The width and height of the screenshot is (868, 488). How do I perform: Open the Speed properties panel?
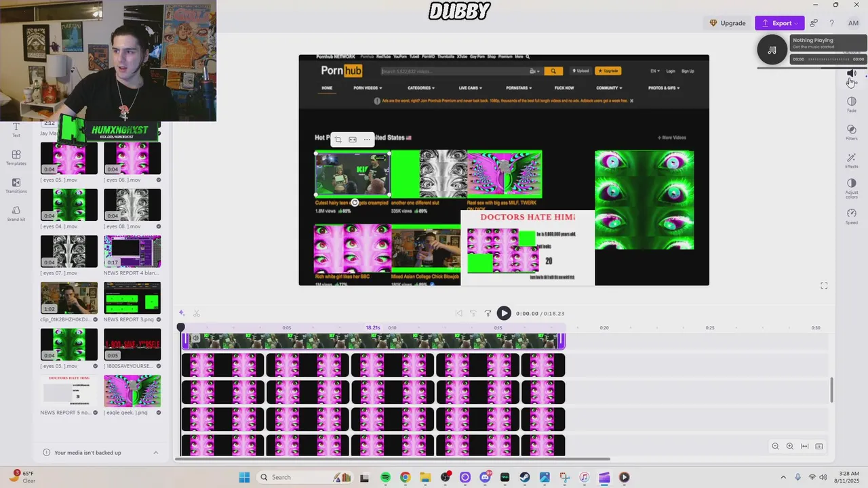(x=852, y=216)
